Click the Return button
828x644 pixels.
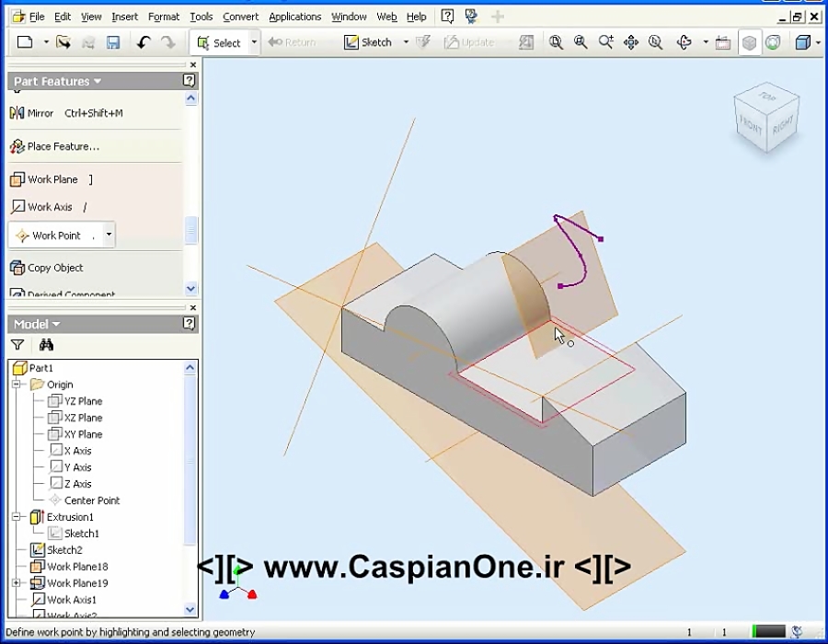pyautogui.click(x=292, y=42)
